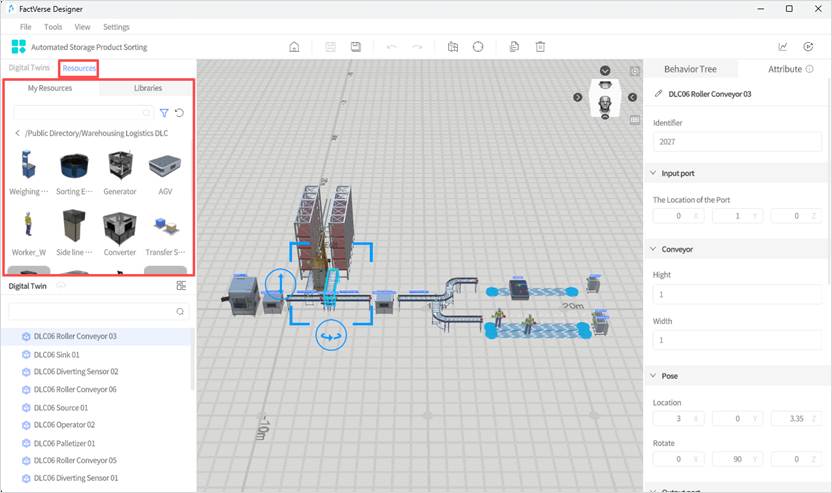Image resolution: width=832 pixels, height=493 pixels.
Task: Toggle the Digital Twin list view icon
Action: click(x=181, y=286)
